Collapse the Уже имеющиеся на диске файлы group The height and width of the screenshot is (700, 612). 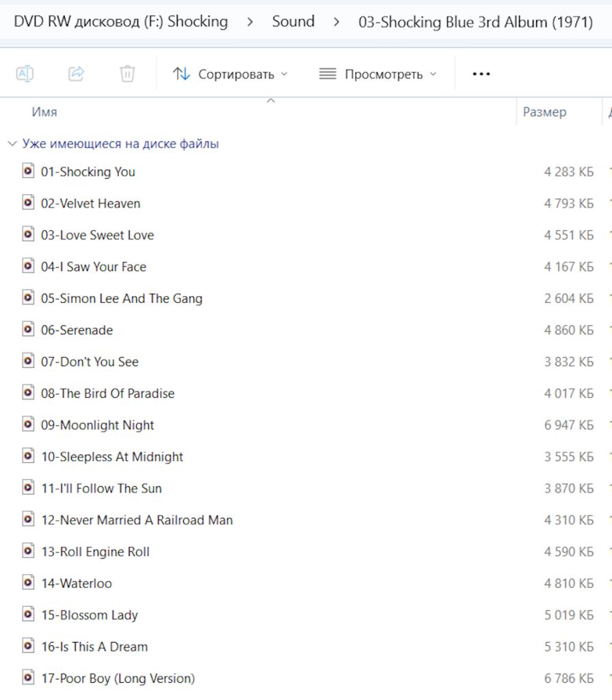12,144
